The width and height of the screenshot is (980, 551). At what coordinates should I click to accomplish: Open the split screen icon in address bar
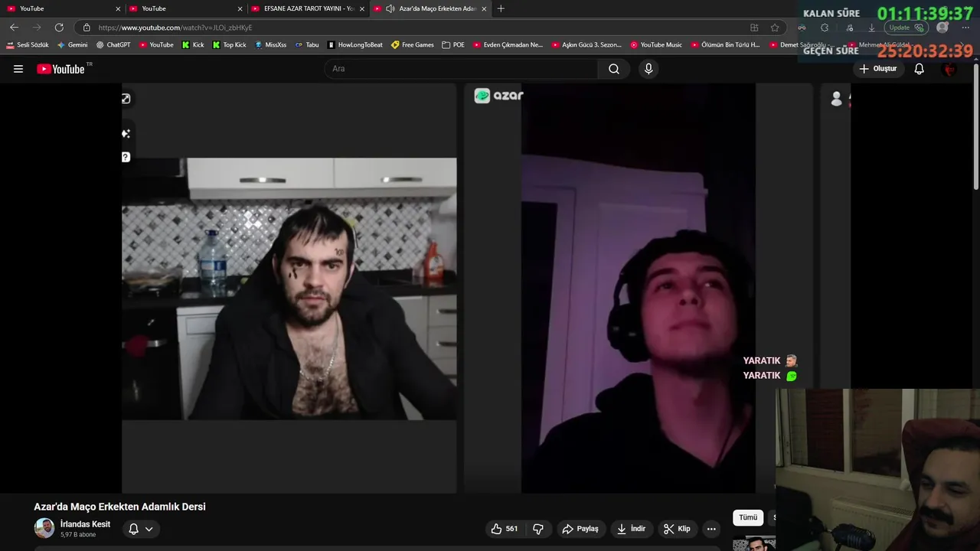(754, 28)
